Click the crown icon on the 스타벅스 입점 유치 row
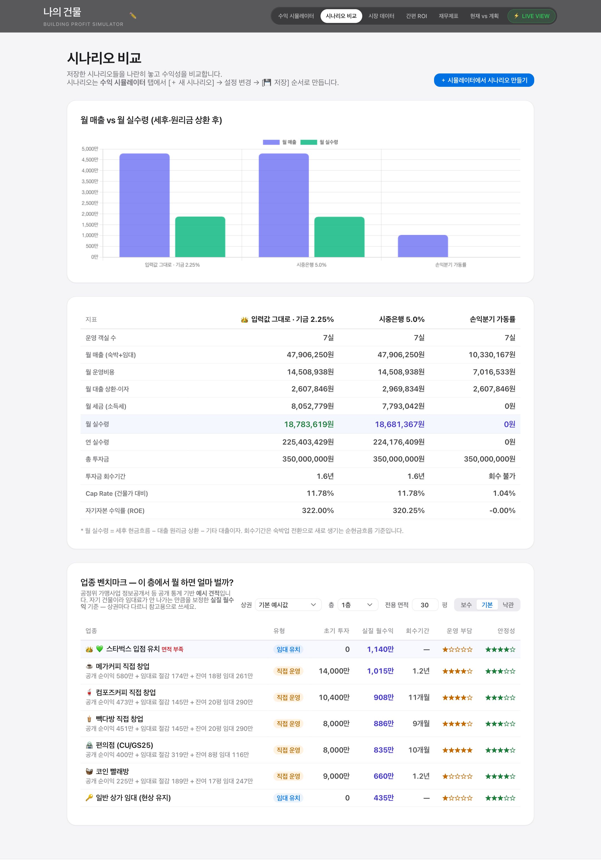The image size is (601, 868). tap(89, 649)
